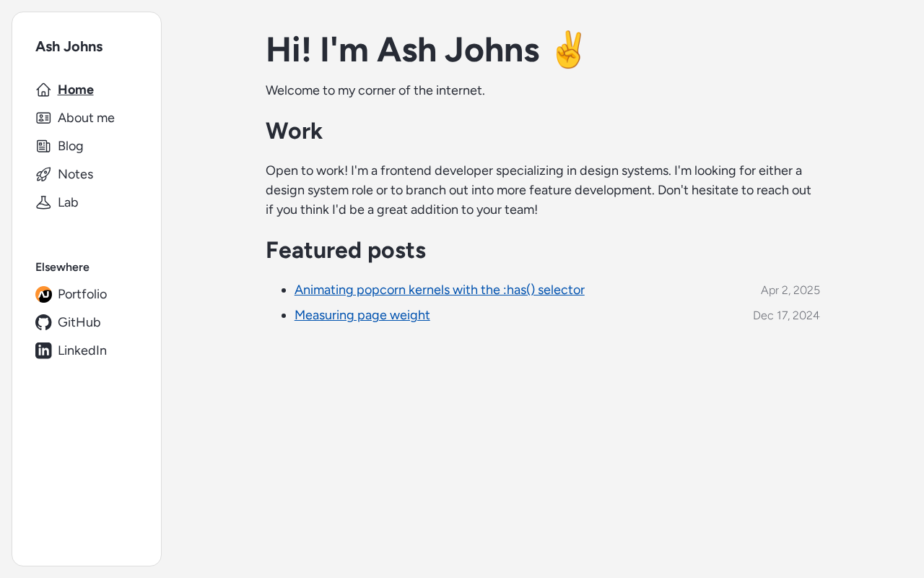
Task: Click the Portfolio logo icon
Action: tap(43, 294)
